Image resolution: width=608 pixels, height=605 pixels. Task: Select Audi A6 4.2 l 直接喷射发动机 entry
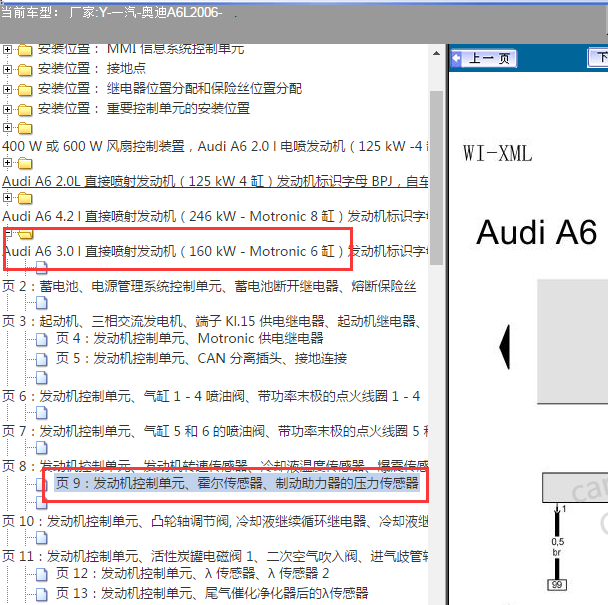[215, 216]
